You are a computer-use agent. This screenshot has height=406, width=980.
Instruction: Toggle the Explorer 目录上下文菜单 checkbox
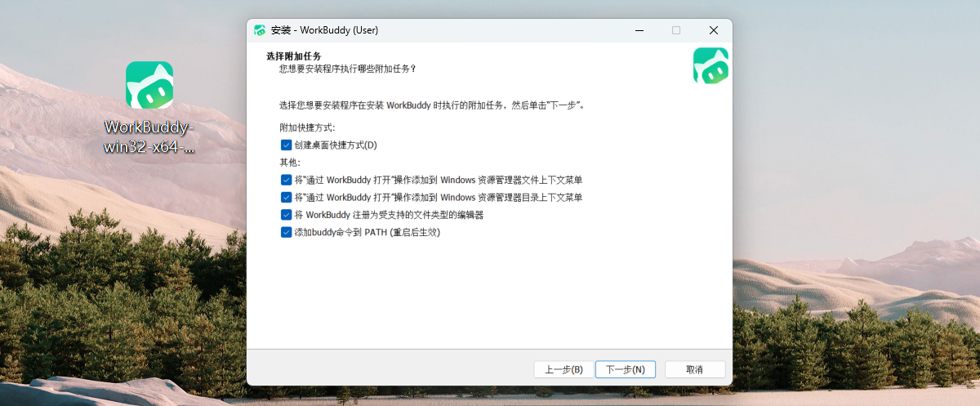pos(286,197)
